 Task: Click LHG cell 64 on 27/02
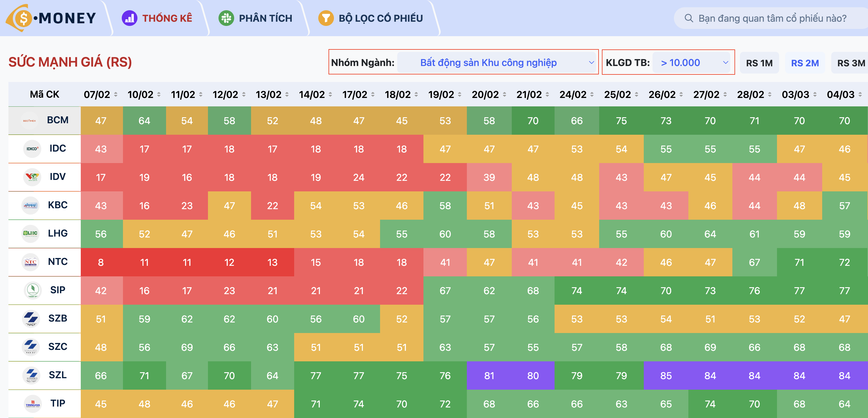pyautogui.click(x=710, y=234)
